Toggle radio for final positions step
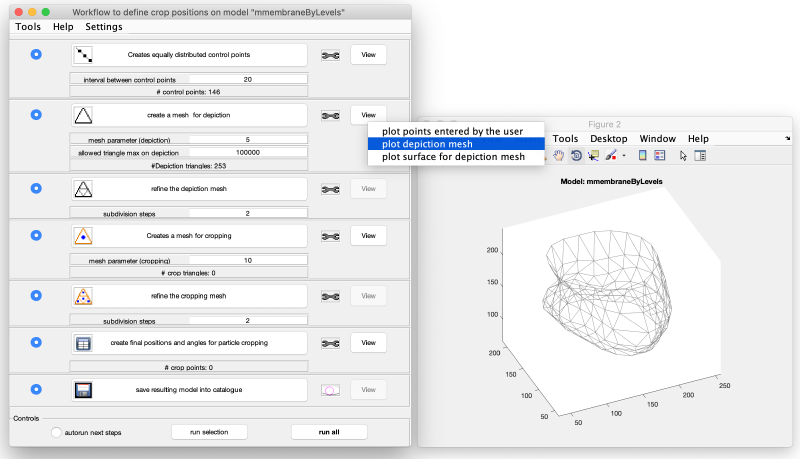Screen dimensions: 800x459 36,342
